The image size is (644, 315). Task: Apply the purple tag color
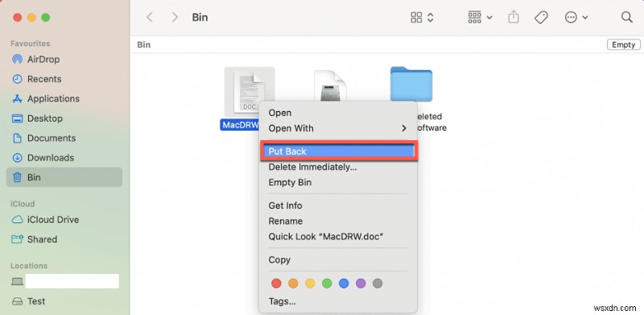click(x=361, y=284)
